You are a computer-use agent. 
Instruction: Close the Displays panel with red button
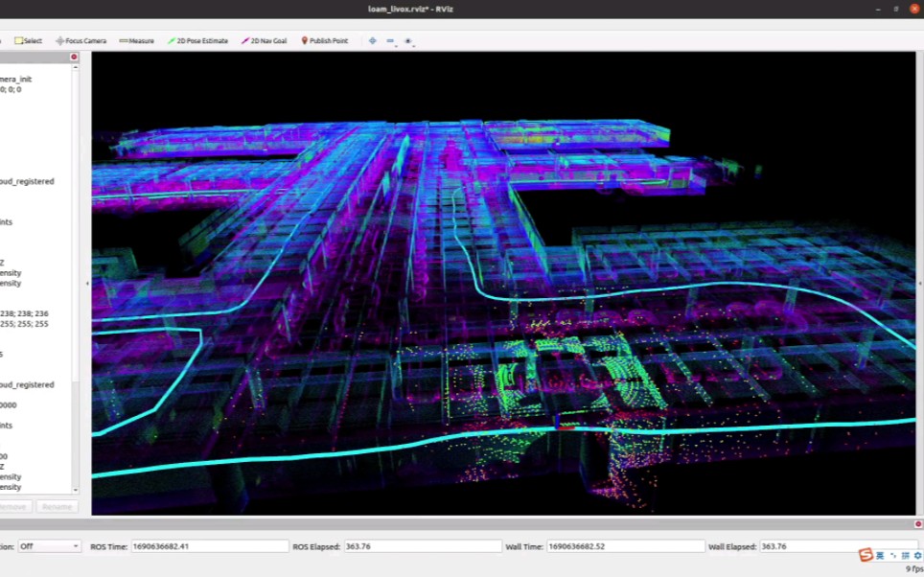(74, 57)
